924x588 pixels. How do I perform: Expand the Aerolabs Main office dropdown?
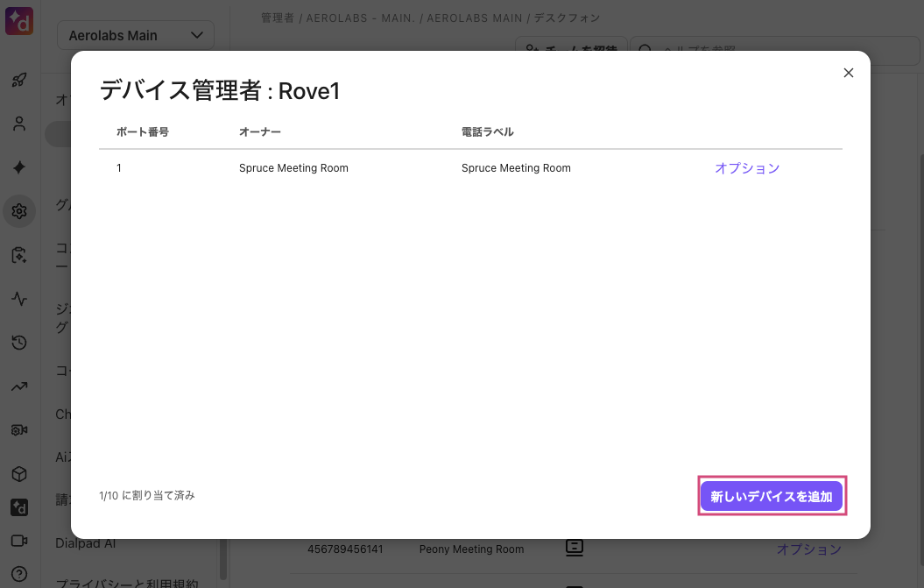click(x=136, y=35)
